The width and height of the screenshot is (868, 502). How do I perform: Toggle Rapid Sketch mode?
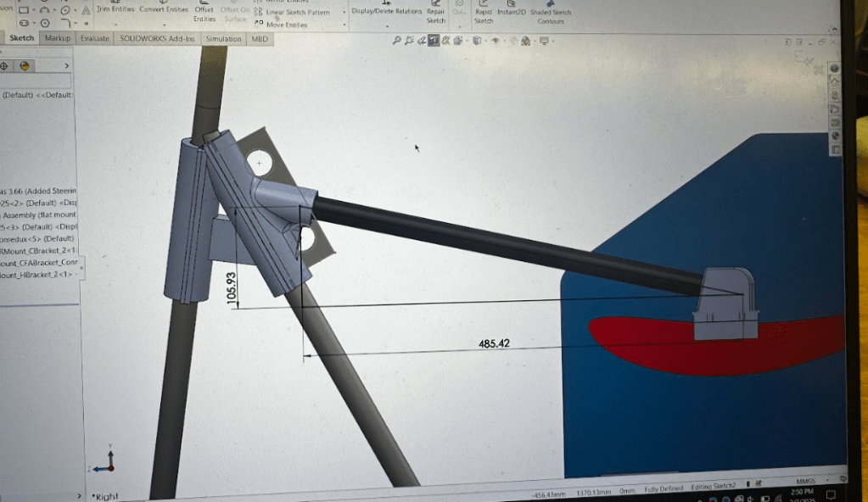click(x=484, y=14)
